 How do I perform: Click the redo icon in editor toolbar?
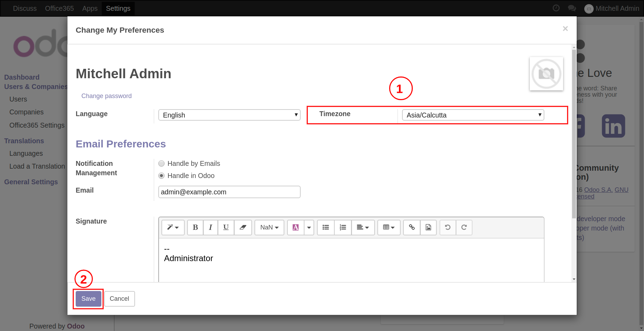464,227
